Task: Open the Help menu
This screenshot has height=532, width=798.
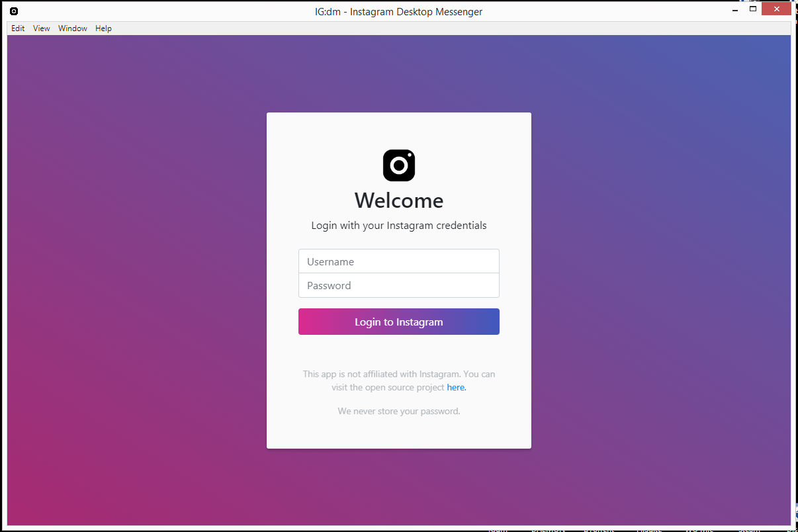Action: click(103, 28)
